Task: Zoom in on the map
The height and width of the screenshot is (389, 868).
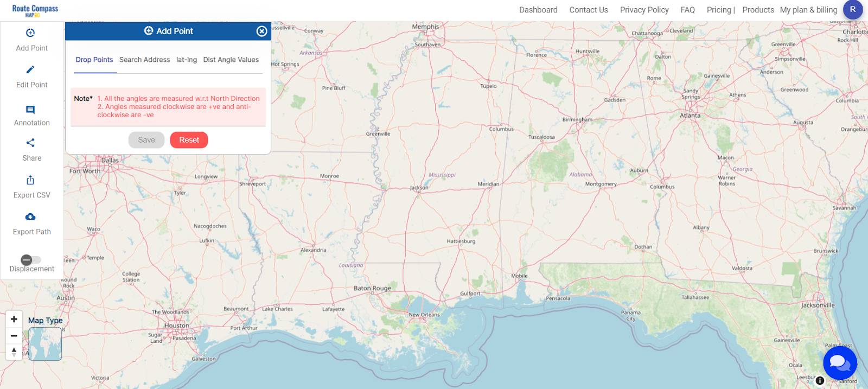Action: pos(14,319)
